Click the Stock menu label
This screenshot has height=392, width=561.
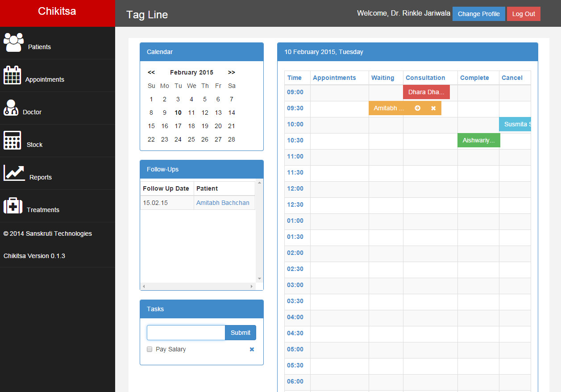pos(34,145)
